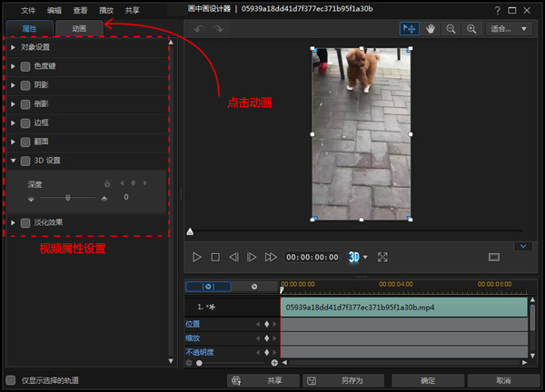Add keyframe for 位置 row
This screenshot has height=392, width=545.
(x=266, y=324)
